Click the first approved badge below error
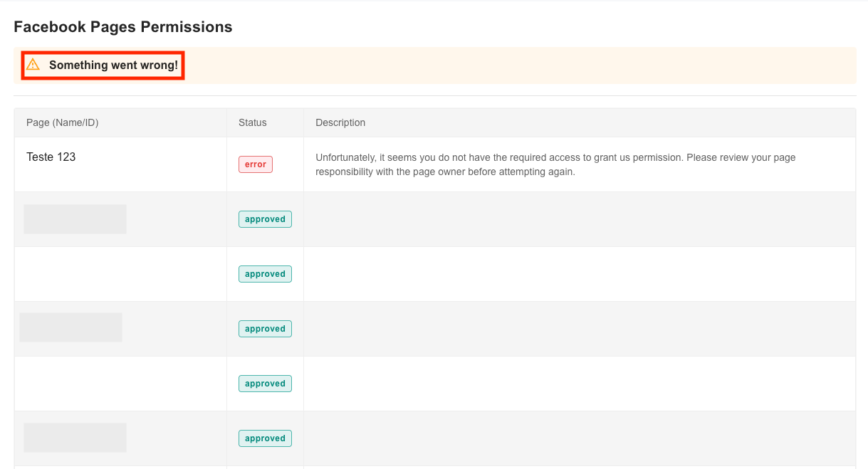This screenshot has width=868, height=469. click(x=265, y=219)
